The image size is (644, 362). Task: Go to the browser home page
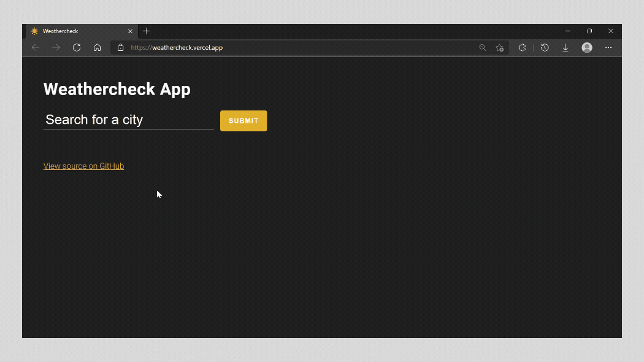tap(97, 48)
